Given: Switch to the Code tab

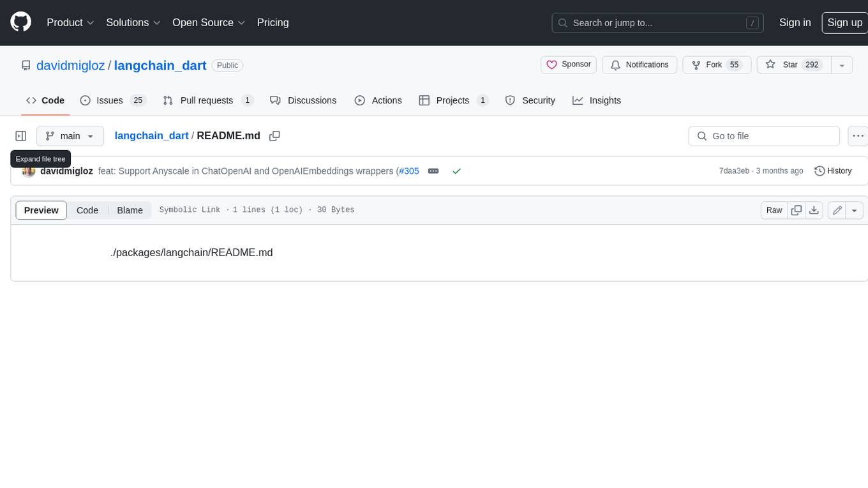Looking at the screenshot, I should (45, 100).
